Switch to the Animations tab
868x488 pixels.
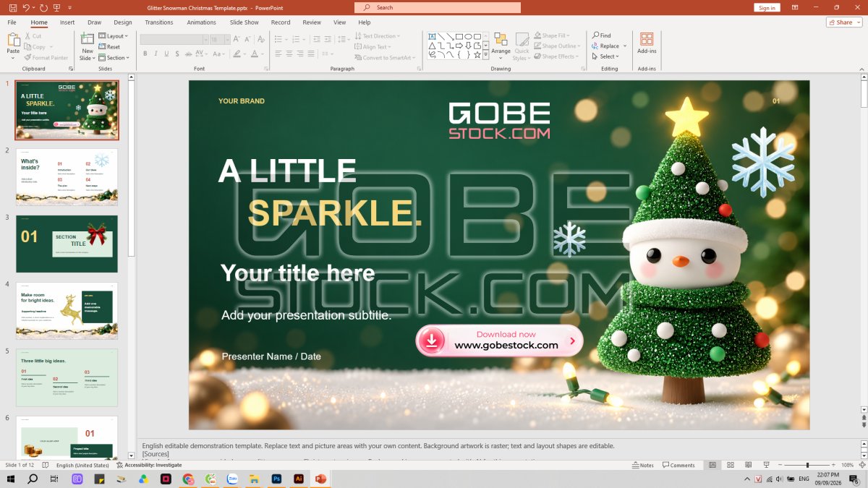coord(202,22)
